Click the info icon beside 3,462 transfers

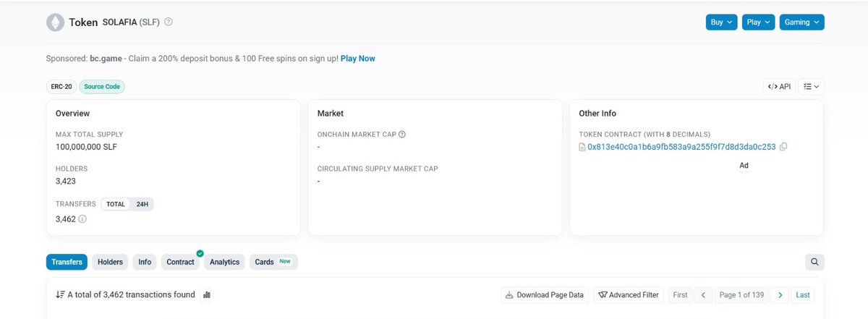coord(82,218)
